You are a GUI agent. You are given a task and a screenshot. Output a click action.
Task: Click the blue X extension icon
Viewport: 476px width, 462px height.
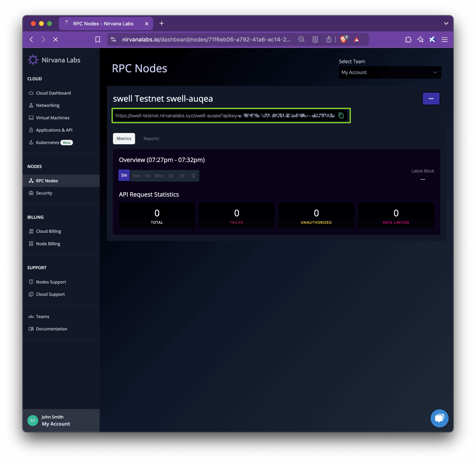click(x=432, y=39)
